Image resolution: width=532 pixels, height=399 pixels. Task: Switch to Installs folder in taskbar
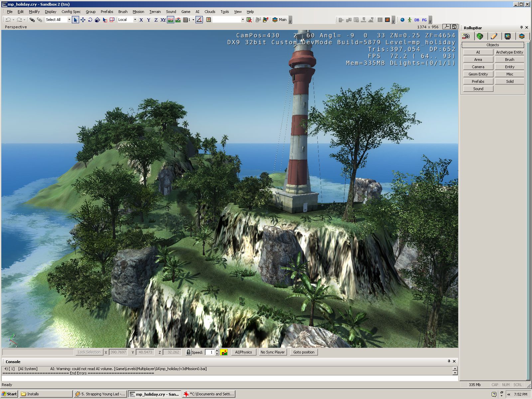tap(46, 394)
